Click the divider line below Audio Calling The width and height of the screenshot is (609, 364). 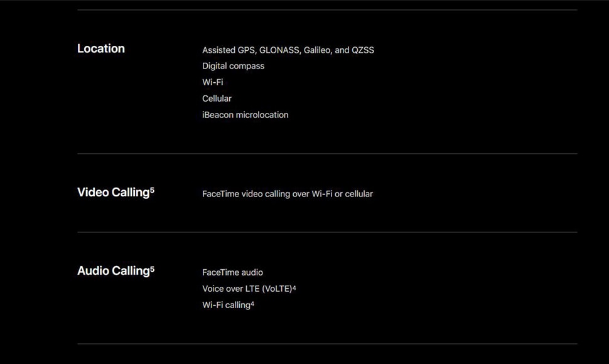(x=327, y=344)
